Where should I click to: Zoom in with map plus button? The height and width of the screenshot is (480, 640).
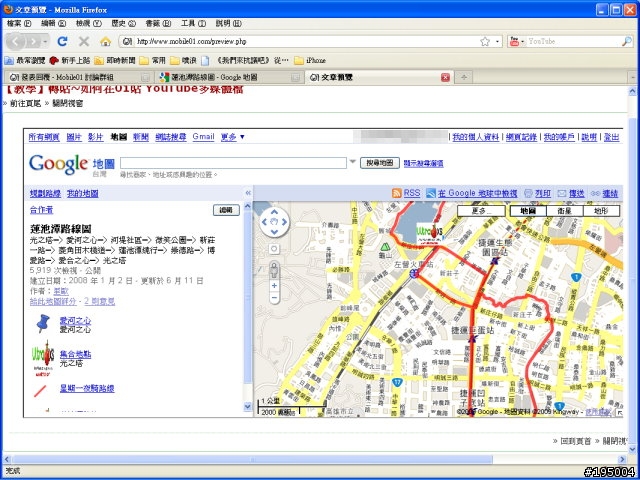[x=274, y=285]
